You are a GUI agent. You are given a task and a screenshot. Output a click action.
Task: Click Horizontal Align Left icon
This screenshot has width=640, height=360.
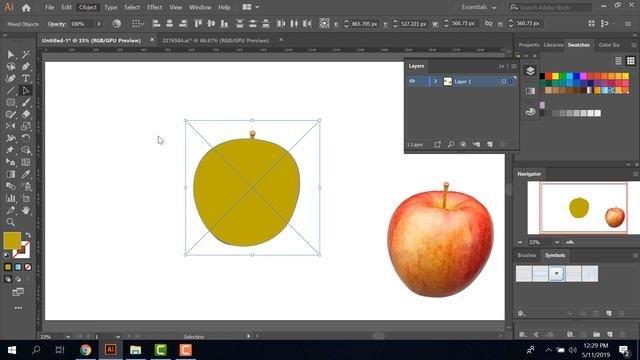click(x=156, y=24)
